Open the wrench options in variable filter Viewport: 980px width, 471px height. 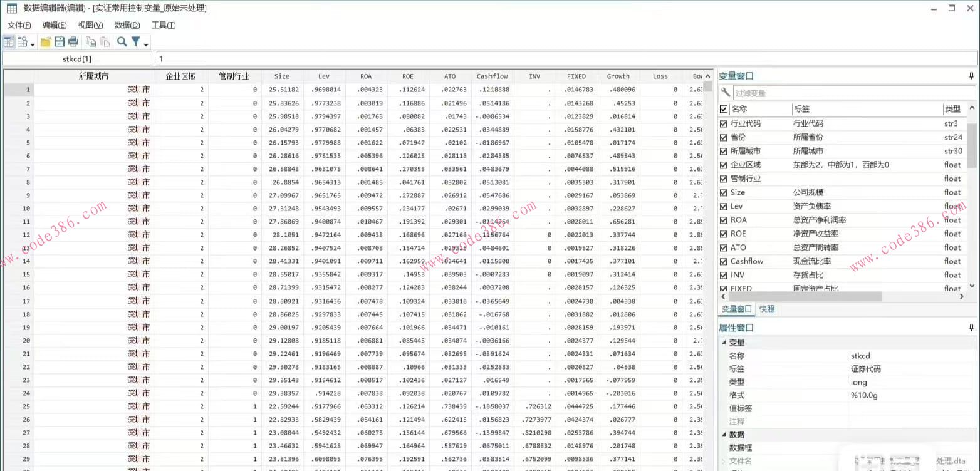click(x=726, y=93)
